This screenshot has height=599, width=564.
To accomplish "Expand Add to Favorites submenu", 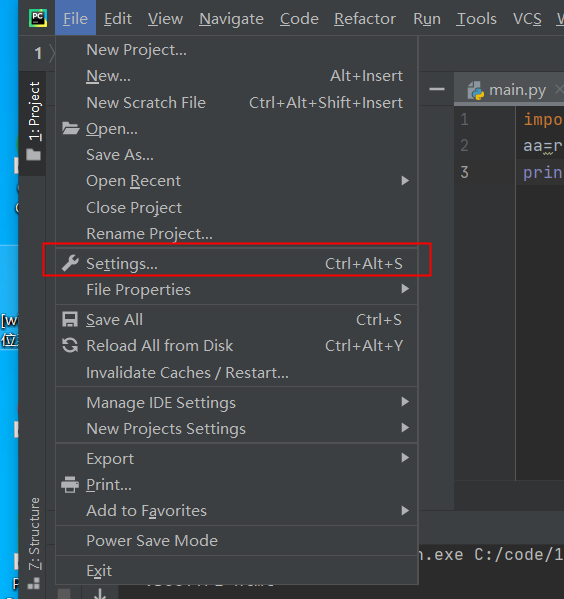I will coord(237,511).
